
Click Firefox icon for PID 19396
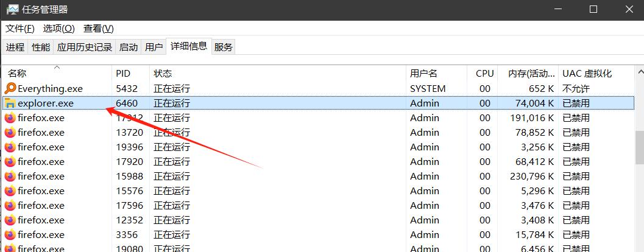10,147
